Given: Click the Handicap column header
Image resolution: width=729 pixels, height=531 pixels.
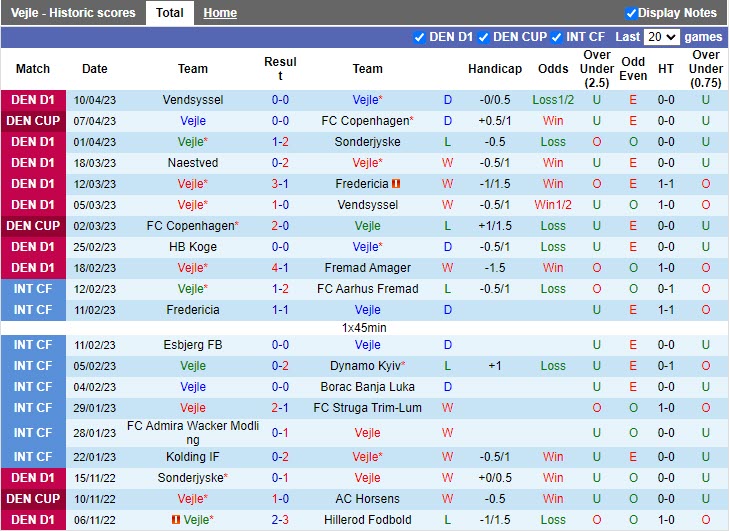Looking at the screenshot, I should click(x=495, y=69).
